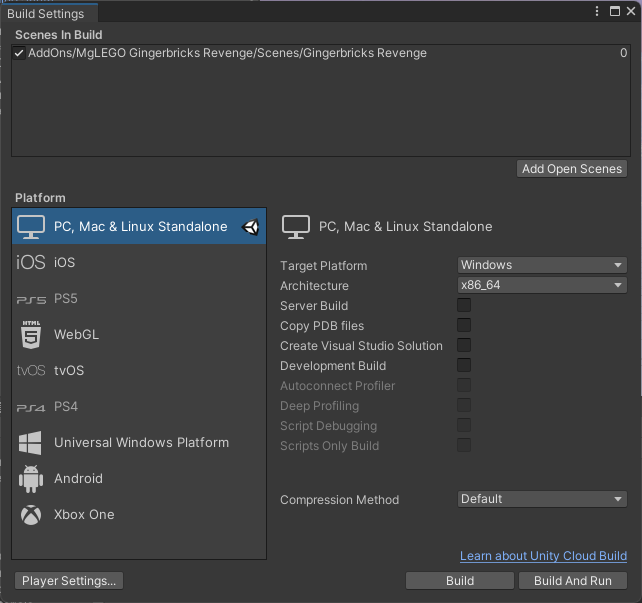Select the Xbox One sphere icon
The image size is (642, 603).
[x=31, y=515]
